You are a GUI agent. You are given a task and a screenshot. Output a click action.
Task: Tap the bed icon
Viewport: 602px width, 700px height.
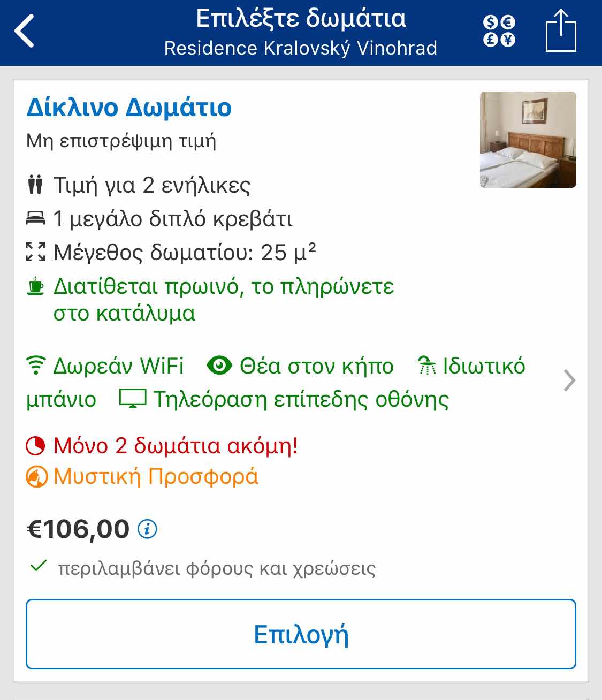pyautogui.click(x=35, y=218)
